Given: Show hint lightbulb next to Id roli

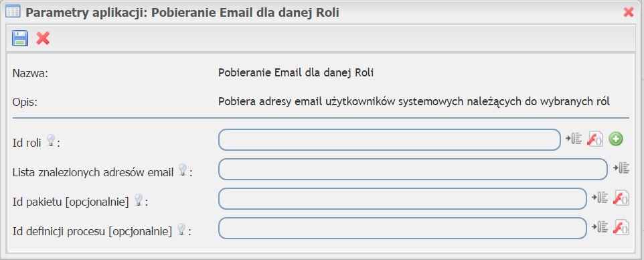Looking at the screenshot, I should [x=50, y=140].
